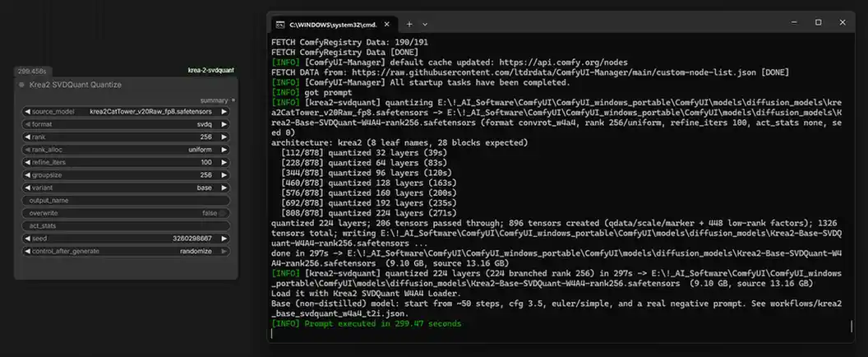Decrease seed with its left arrow
Screen dimensions: 868x357
coord(27,239)
